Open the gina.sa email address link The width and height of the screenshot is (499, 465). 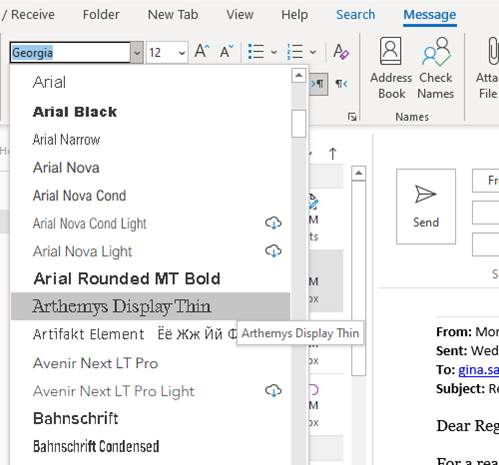coord(478,370)
